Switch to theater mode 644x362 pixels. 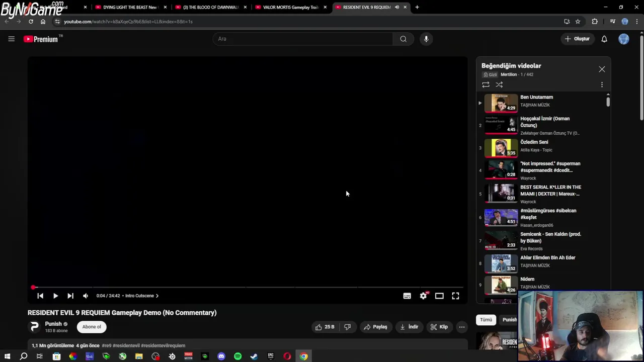(x=439, y=296)
